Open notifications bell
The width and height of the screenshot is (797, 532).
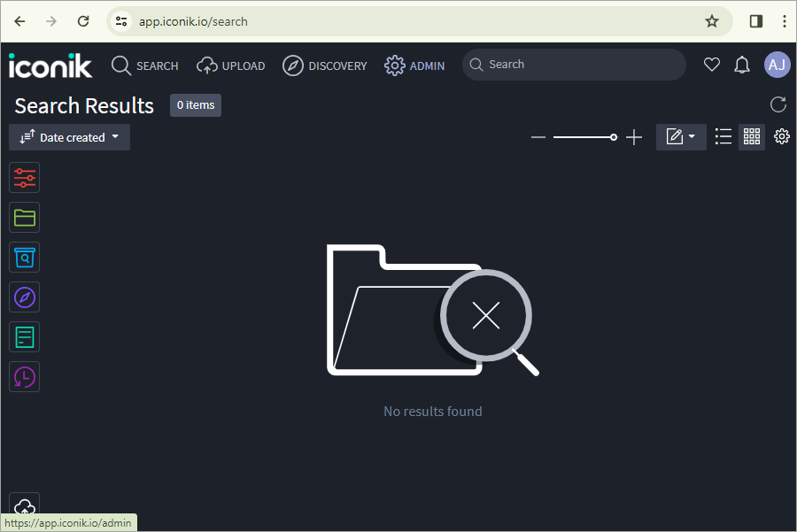click(742, 65)
